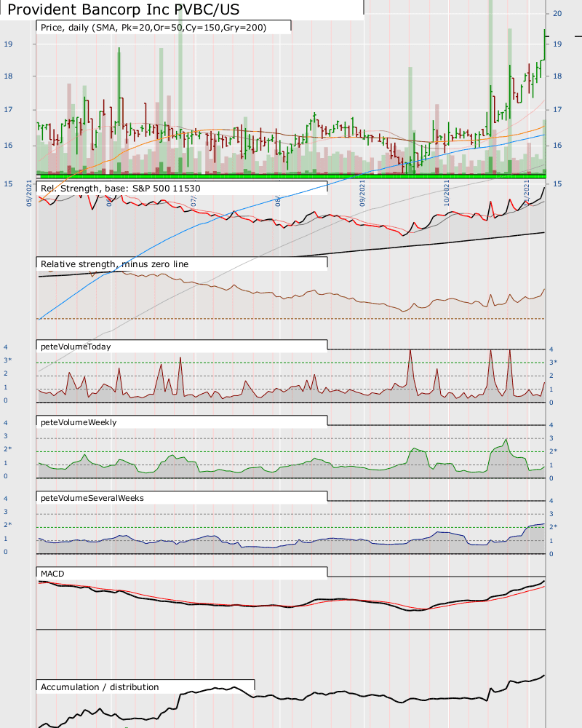Select the peteVolumeSeveralWeeks panel label
Screen dimensions: 582x728
(92, 498)
